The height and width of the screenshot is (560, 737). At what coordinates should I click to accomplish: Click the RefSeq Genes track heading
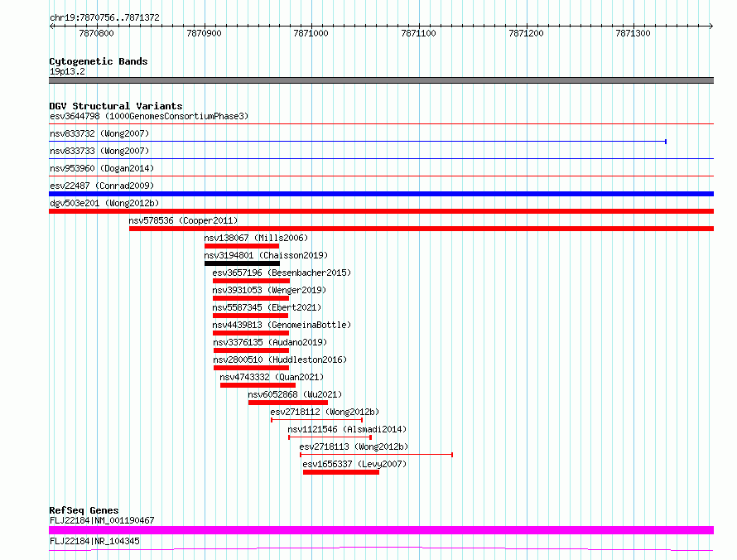pos(84,510)
